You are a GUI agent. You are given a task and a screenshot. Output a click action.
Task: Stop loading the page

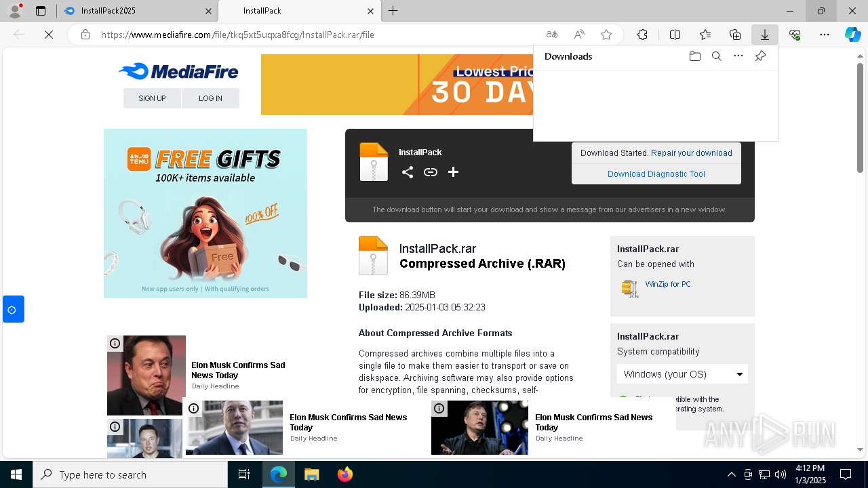click(x=49, y=35)
